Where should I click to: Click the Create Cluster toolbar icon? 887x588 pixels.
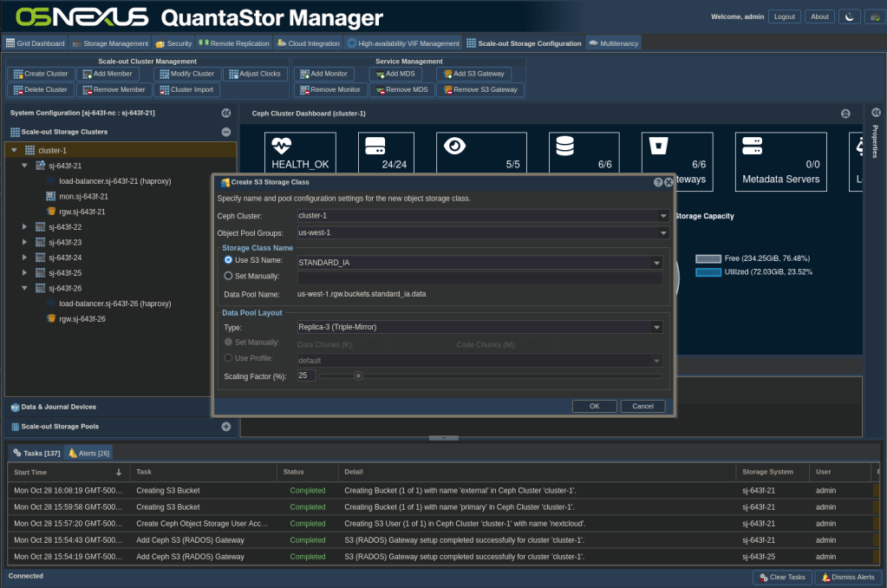point(17,75)
